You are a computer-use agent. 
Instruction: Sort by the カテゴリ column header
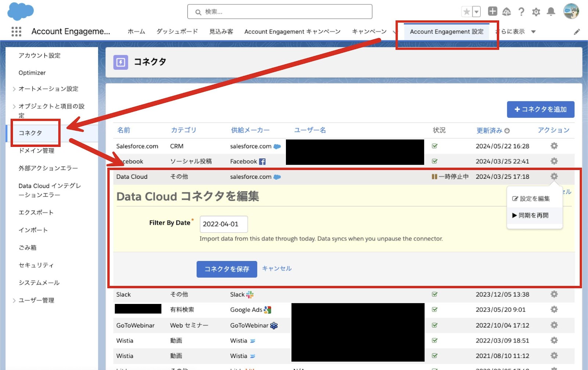(184, 130)
